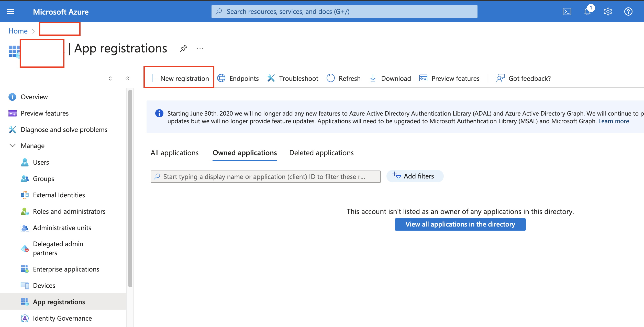Click the Users icon in sidebar
This screenshot has width=644, height=327.
click(25, 162)
